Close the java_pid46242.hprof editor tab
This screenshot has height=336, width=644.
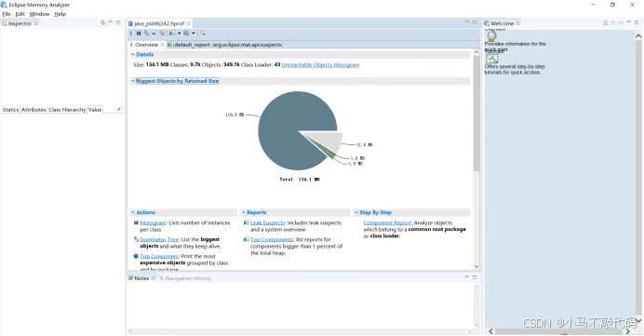[189, 23]
